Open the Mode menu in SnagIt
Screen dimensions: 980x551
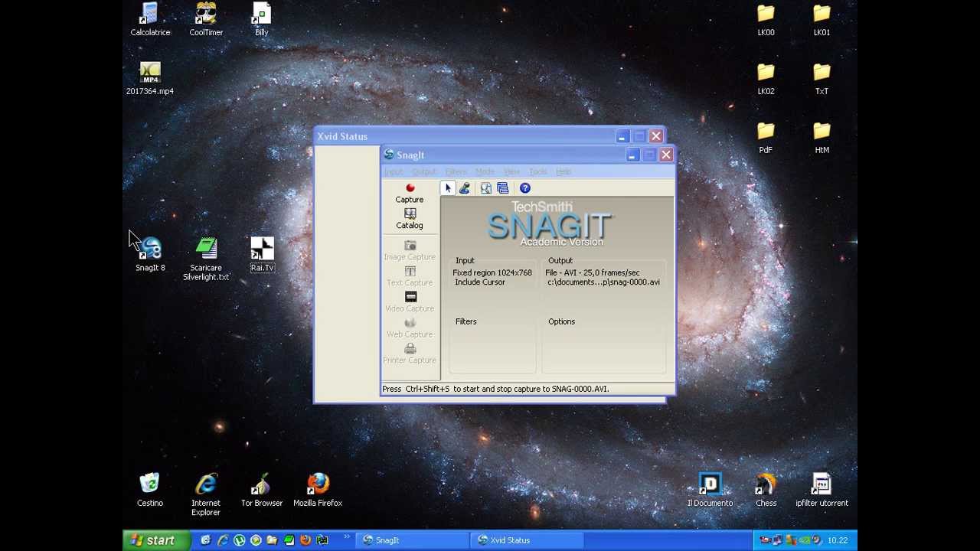coord(485,171)
